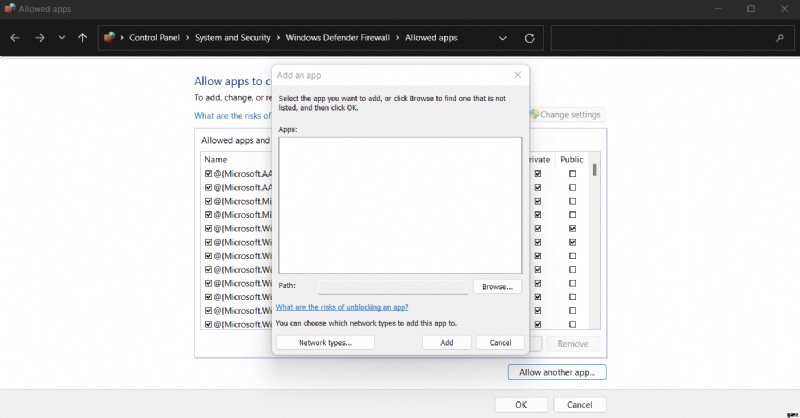800x418 pixels.
Task: Click the Remove button
Action: 573,344
